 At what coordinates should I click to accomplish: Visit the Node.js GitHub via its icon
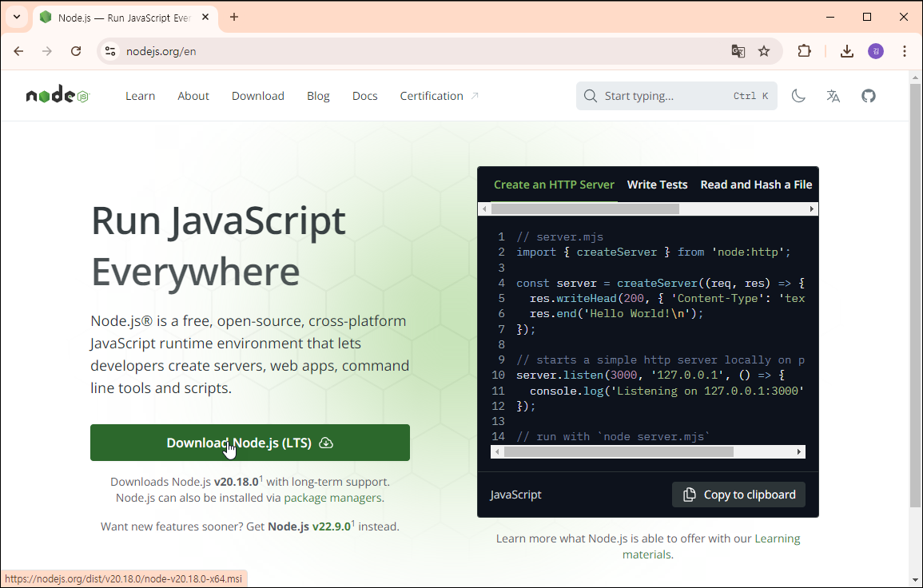[x=869, y=95]
